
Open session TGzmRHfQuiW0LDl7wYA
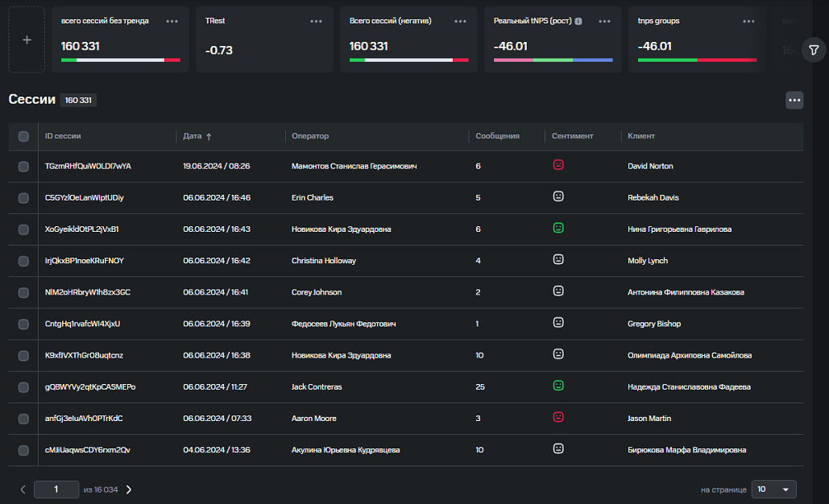pyautogui.click(x=88, y=166)
